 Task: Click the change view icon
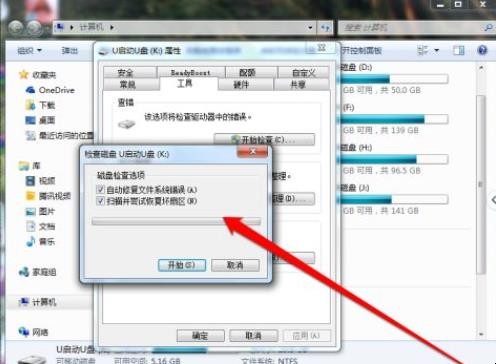point(423,51)
